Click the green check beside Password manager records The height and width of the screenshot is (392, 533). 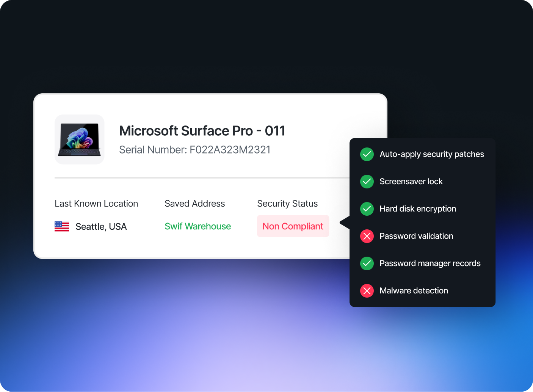367,263
